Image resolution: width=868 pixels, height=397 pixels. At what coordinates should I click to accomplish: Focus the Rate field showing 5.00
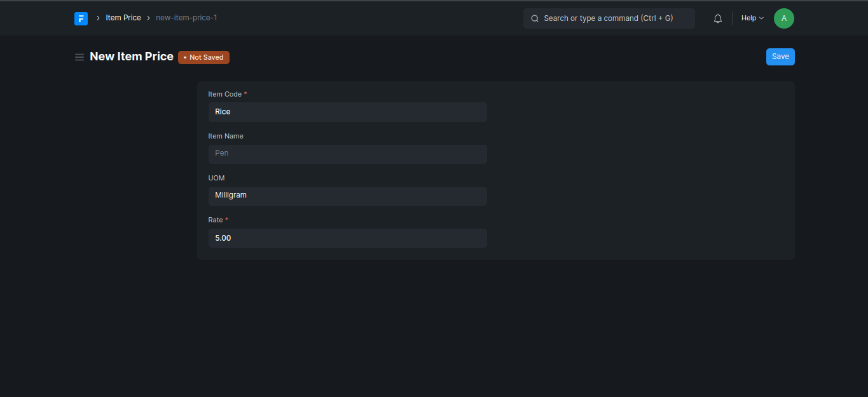point(347,238)
